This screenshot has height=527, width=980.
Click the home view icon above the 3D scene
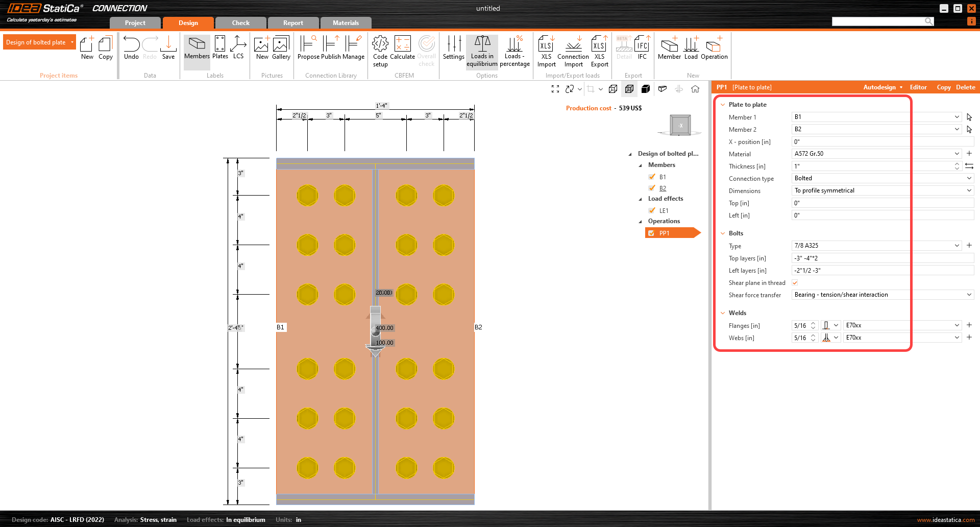pos(695,89)
